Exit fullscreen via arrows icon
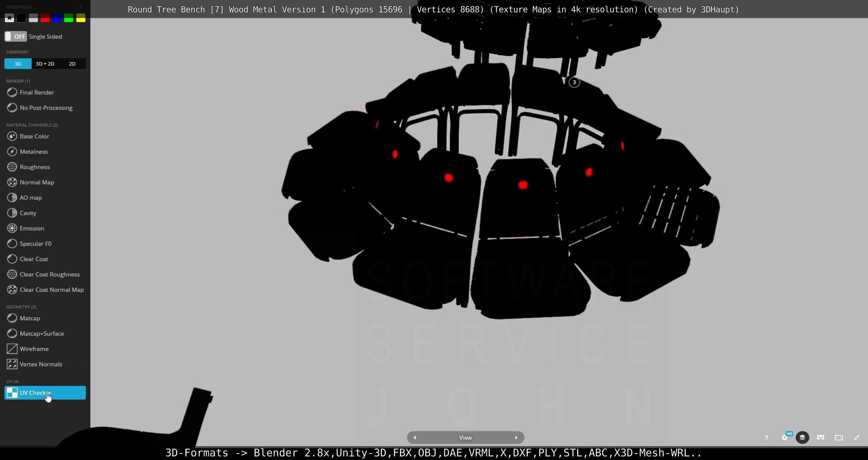The image size is (868, 460). click(x=857, y=437)
